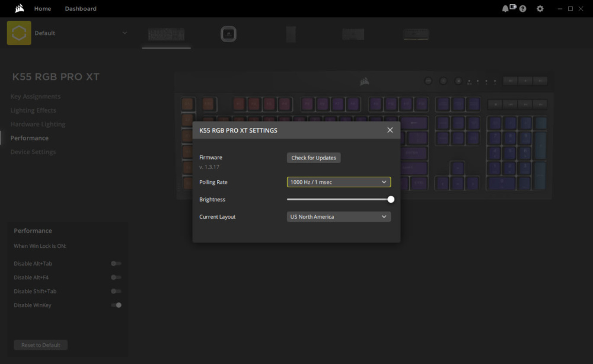Open Hardware Lighting section
The image size is (593, 364).
tap(38, 124)
